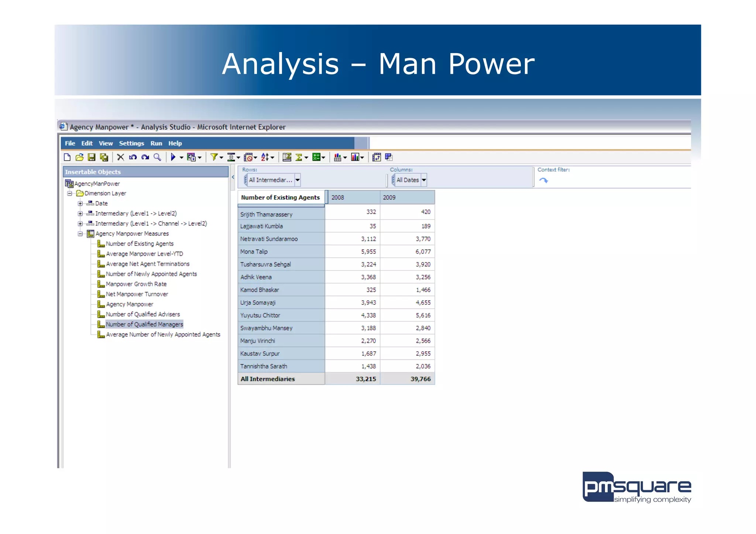
Task: Expand the Date dimension
Action: click(x=80, y=203)
